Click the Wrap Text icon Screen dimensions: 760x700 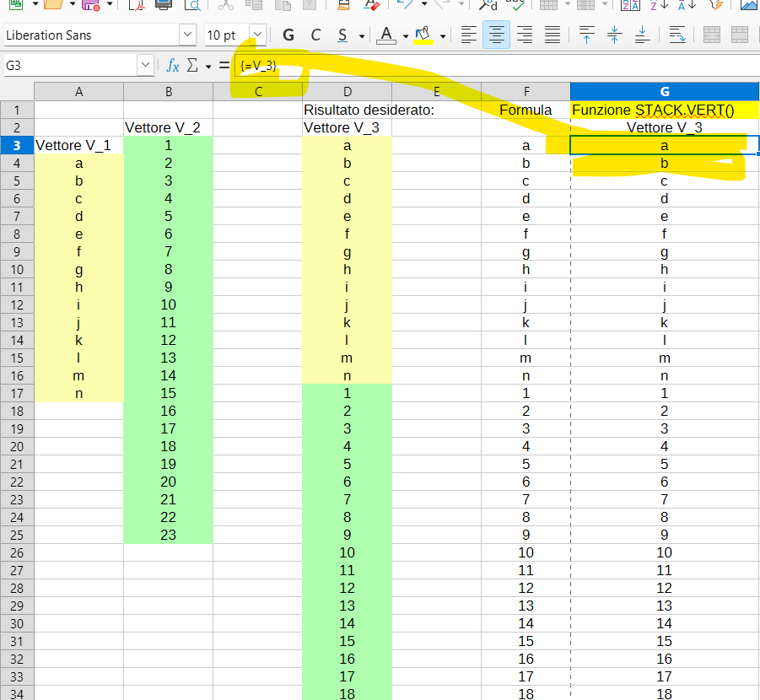pos(676,35)
